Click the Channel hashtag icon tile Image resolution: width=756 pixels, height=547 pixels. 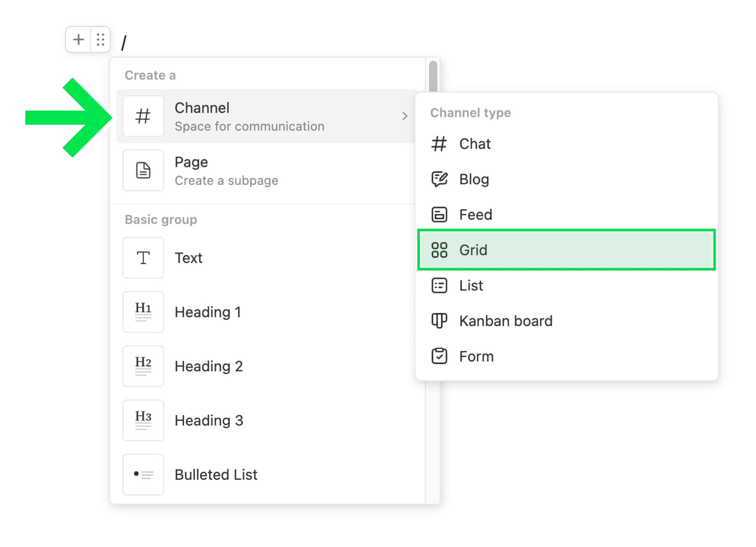[143, 116]
